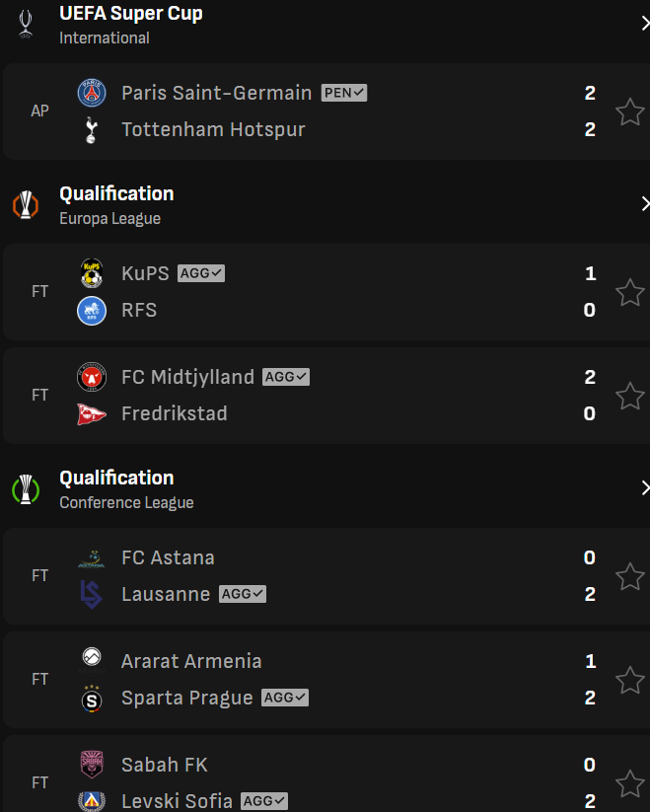Open Conference League Qualification header
The image size is (650, 812).
coord(325,488)
